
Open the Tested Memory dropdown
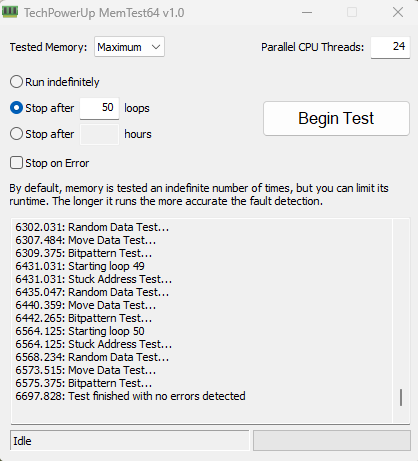(x=129, y=47)
